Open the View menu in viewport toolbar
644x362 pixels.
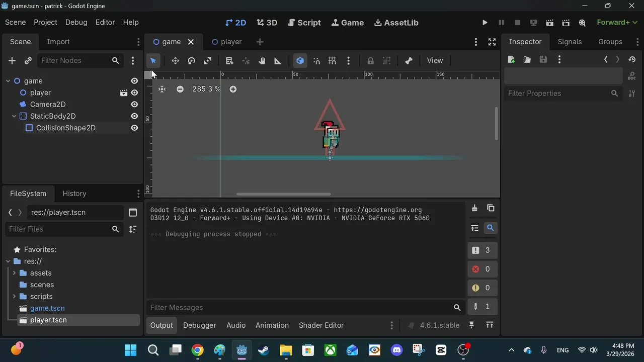click(x=435, y=60)
